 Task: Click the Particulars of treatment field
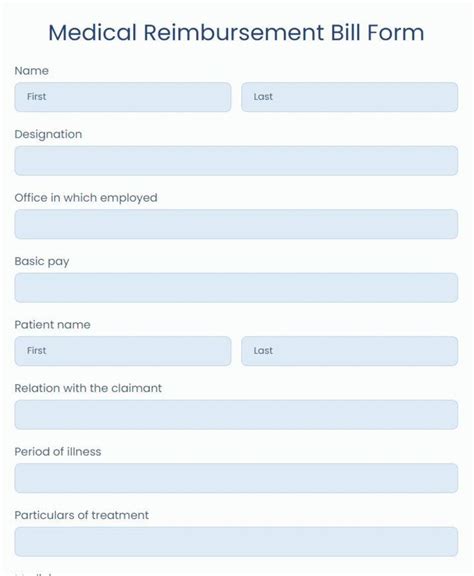click(236, 541)
